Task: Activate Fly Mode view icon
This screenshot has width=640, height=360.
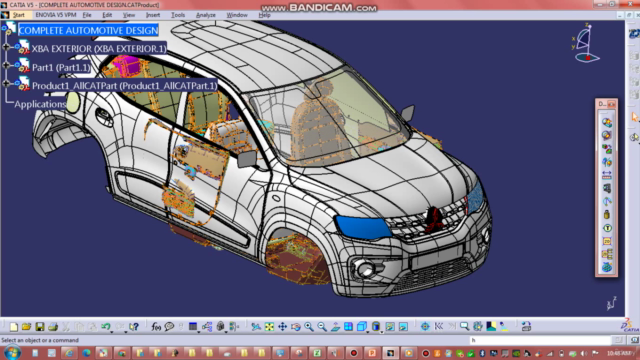Action: point(256,327)
